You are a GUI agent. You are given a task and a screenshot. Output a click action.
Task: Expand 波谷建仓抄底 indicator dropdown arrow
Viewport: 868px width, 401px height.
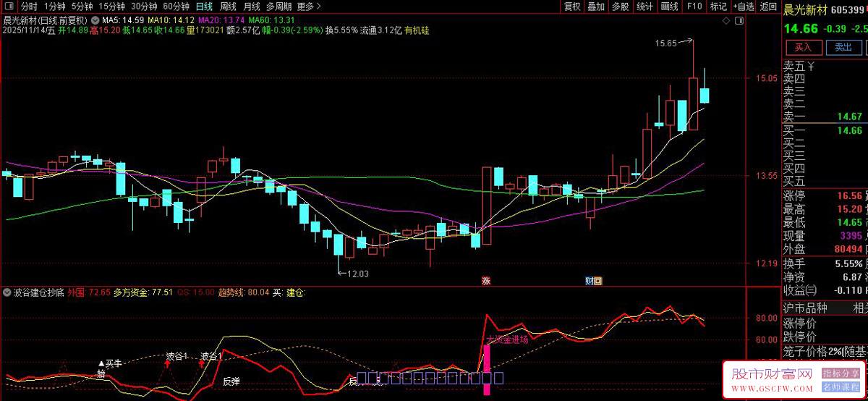click(x=7, y=293)
